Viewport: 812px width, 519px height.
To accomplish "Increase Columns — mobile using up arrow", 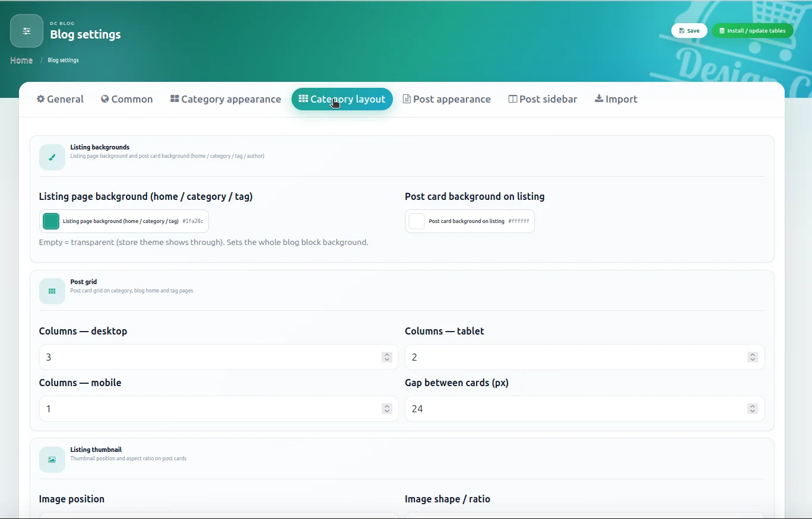I will (x=387, y=406).
